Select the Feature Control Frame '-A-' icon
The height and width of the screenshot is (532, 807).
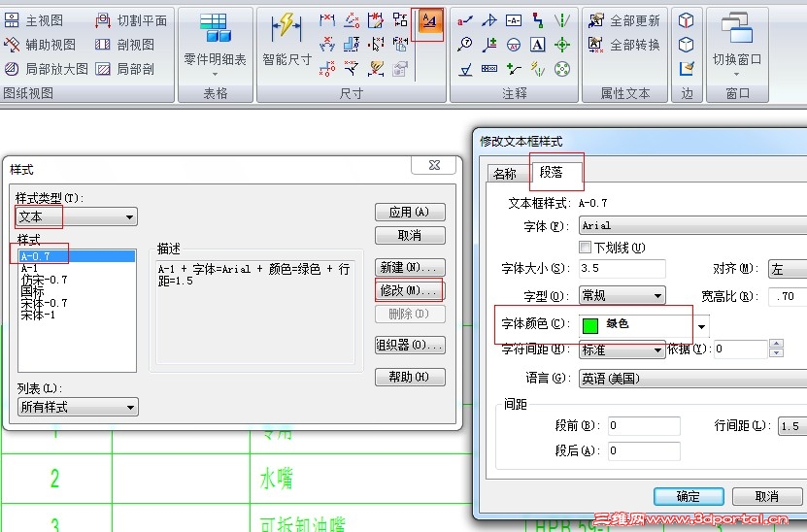pyautogui.click(x=514, y=20)
